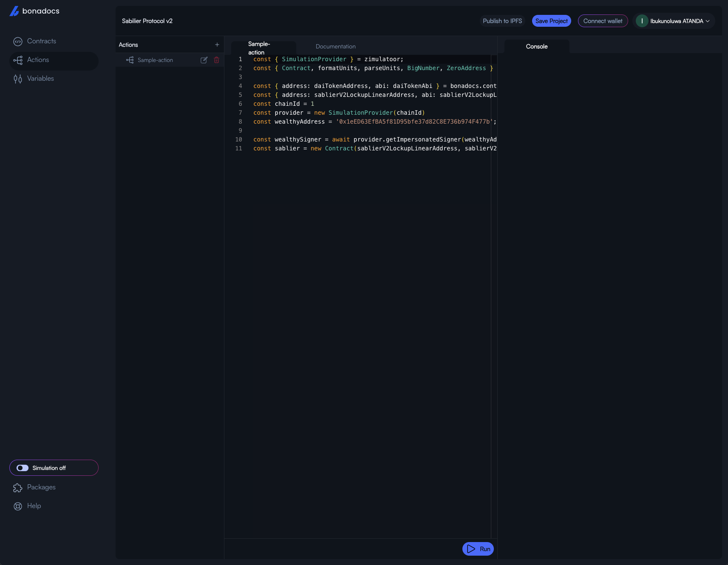The height and width of the screenshot is (565, 728).
Task: Click the Help menu label
Action: click(34, 506)
